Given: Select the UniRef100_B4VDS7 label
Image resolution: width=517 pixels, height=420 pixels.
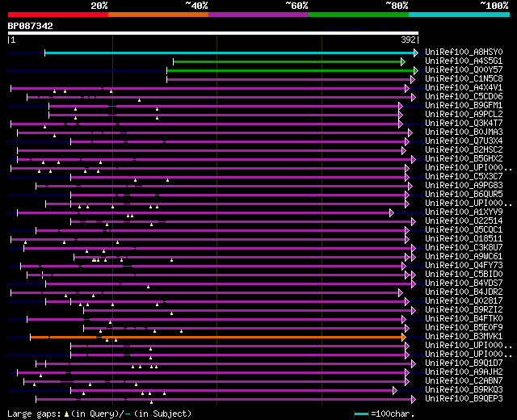Looking at the screenshot, I should [x=464, y=283].
